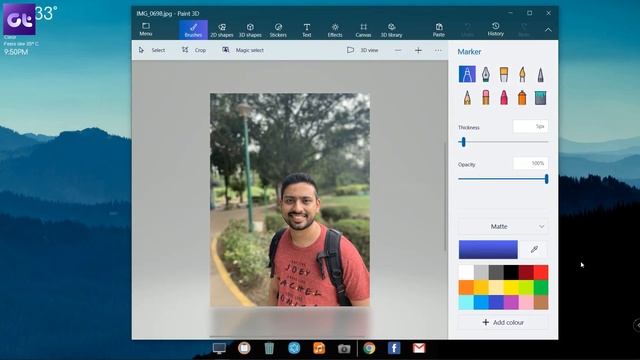The image size is (640, 360).
Task: Choose the green colour swatch
Action: click(x=541, y=287)
